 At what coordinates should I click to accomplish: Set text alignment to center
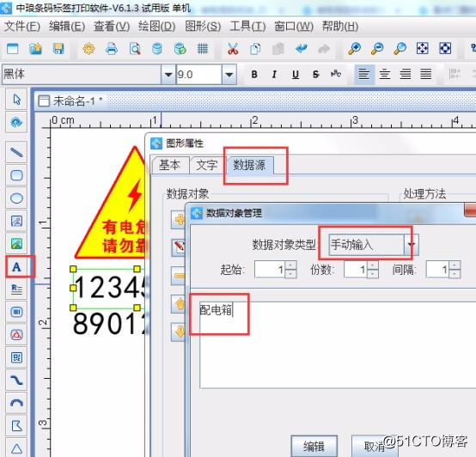tap(385, 74)
